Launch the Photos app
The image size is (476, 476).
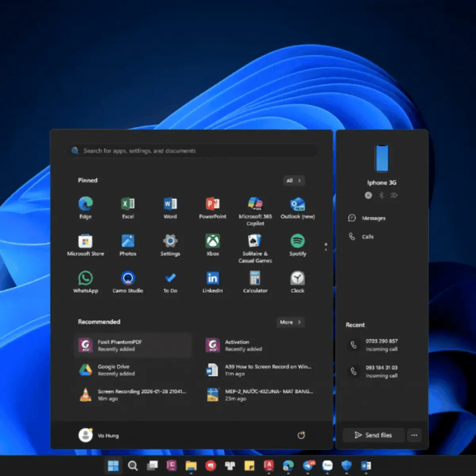pyautogui.click(x=128, y=245)
